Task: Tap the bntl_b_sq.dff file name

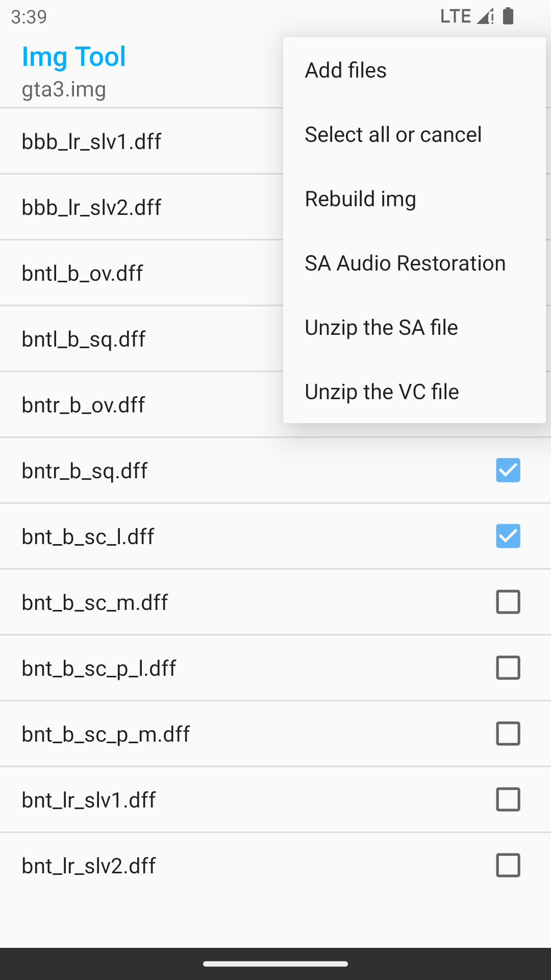Action: (84, 339)
